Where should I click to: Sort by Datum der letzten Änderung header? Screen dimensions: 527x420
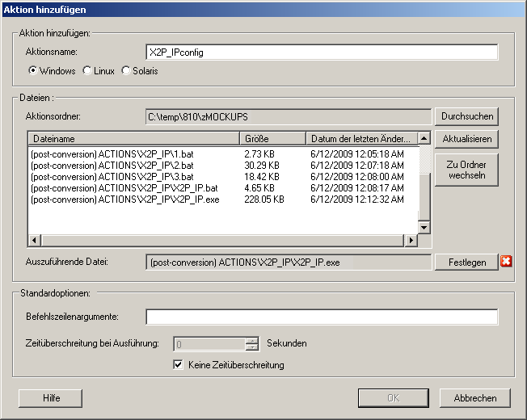pos(362,139)
